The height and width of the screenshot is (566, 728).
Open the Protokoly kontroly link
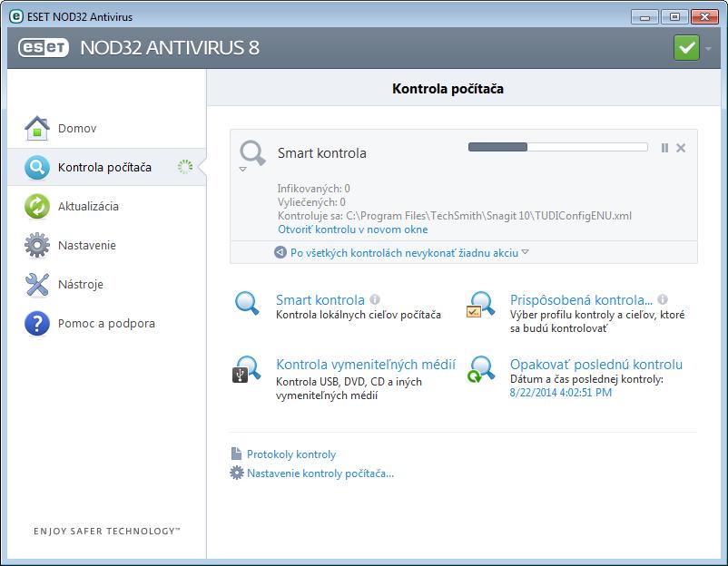pos(291,454)
